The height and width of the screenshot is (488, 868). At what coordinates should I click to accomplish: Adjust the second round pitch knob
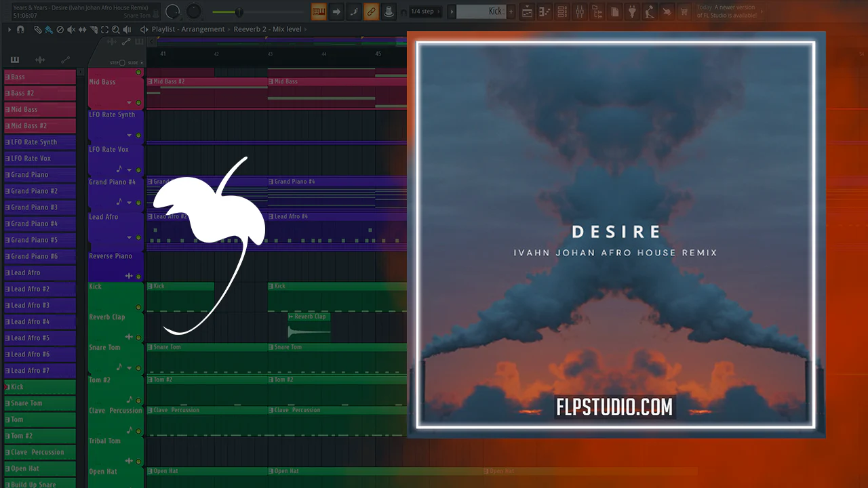[194, 12]
